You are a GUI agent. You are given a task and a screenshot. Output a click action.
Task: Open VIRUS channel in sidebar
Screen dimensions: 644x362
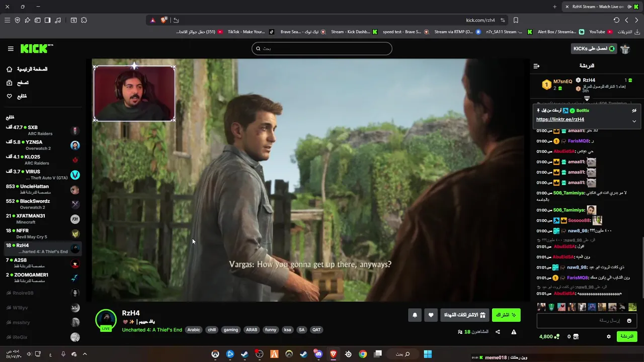click(x=43, y=174)
